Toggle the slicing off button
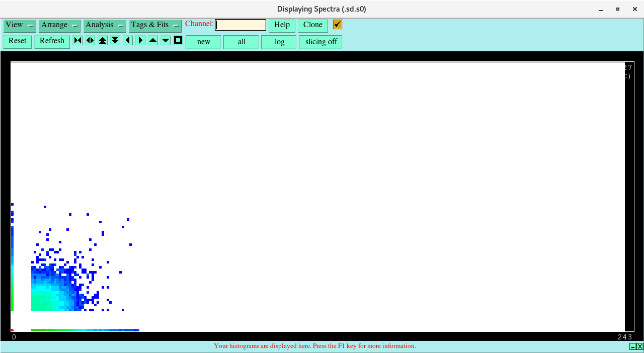644x353 pixels. click(320, 42)
